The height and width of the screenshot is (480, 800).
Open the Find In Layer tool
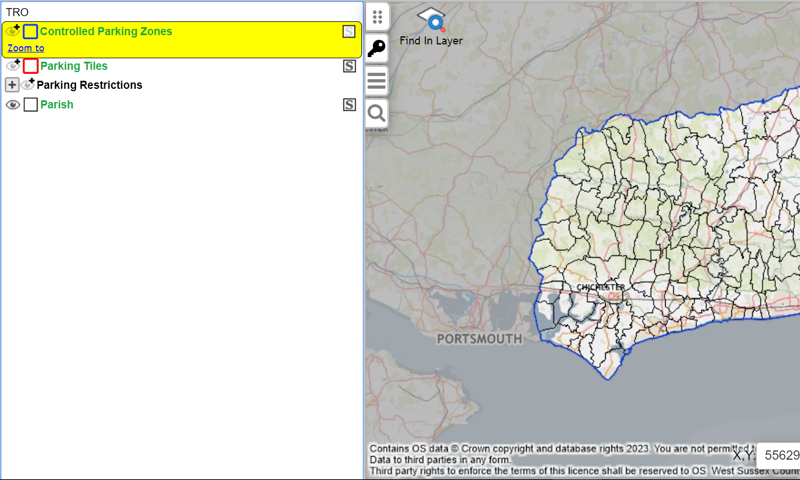pos(431,26)
